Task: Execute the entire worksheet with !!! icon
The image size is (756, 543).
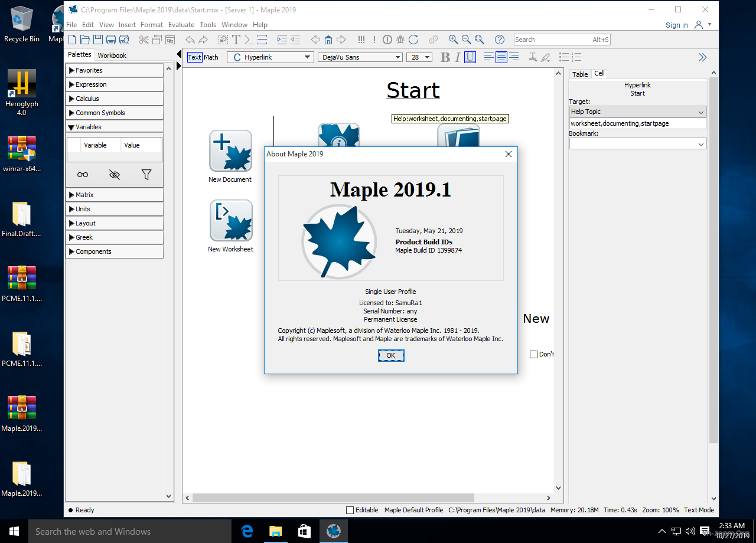Action: click(x=361, y=40)
